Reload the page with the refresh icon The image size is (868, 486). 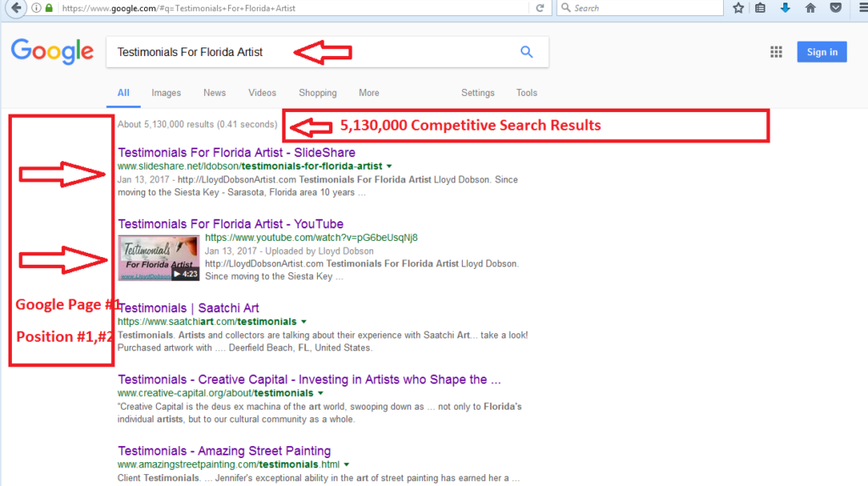tap(540, 8)
